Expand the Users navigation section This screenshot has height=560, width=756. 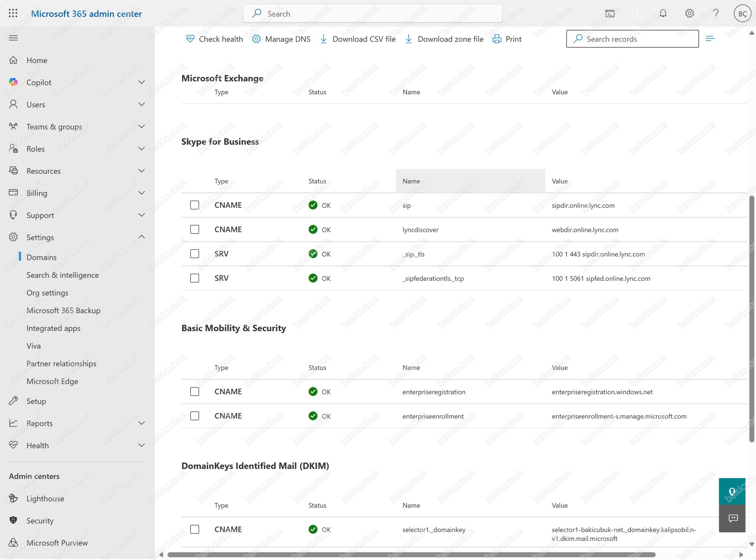(x=141, y=104)
